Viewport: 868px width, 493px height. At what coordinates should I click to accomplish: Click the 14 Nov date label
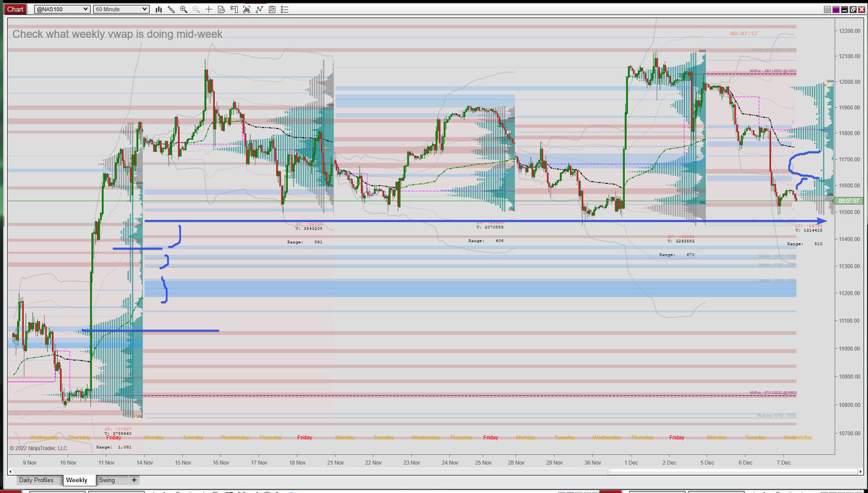[x=145, y=461]
